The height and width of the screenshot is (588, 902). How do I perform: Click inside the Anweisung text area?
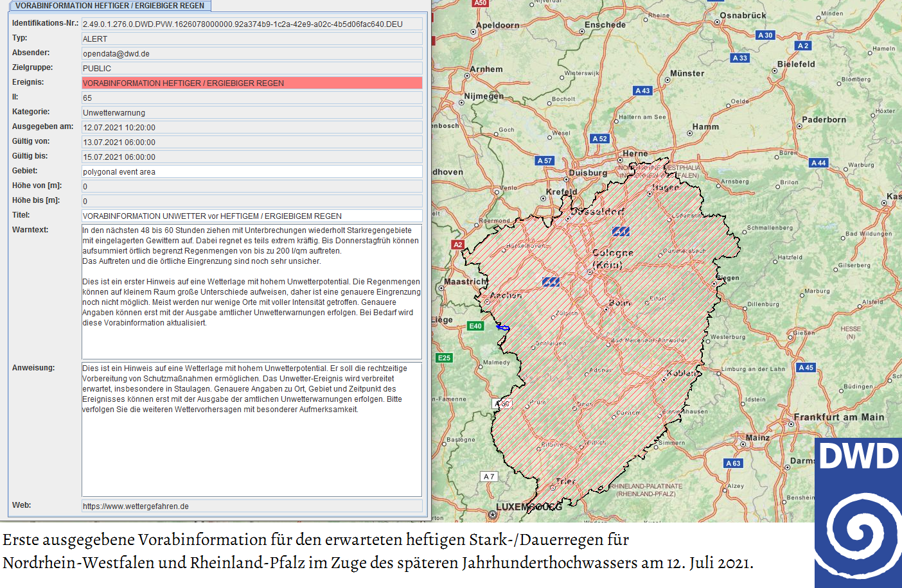252,429
